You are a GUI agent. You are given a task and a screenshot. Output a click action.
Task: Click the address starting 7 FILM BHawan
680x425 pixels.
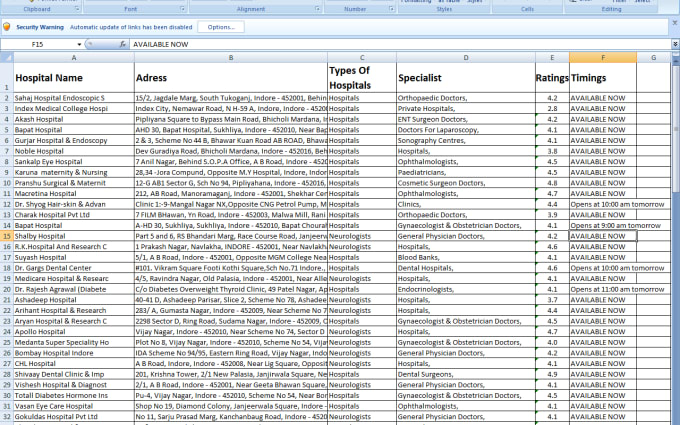pos(231,215)
